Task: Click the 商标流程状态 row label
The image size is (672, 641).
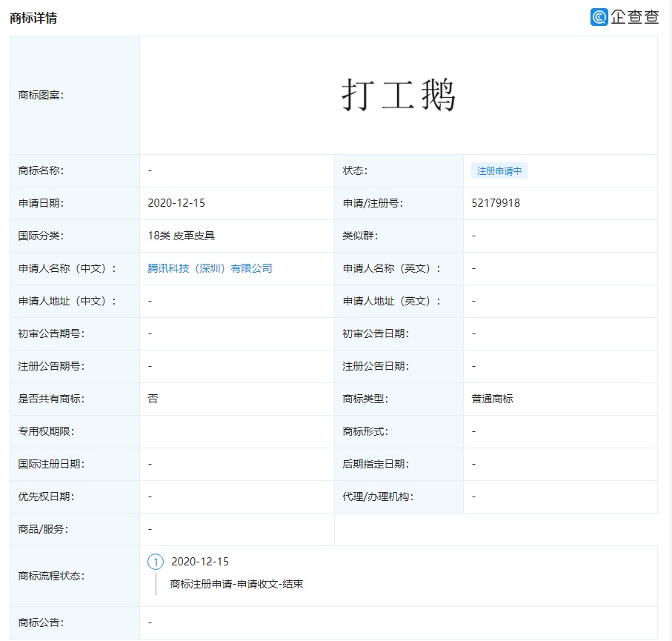Action: pyautogui.click(x=51, y=576)
